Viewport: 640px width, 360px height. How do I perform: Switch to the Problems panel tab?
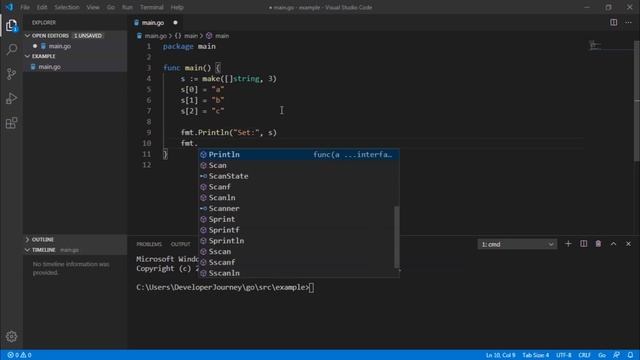149,244
